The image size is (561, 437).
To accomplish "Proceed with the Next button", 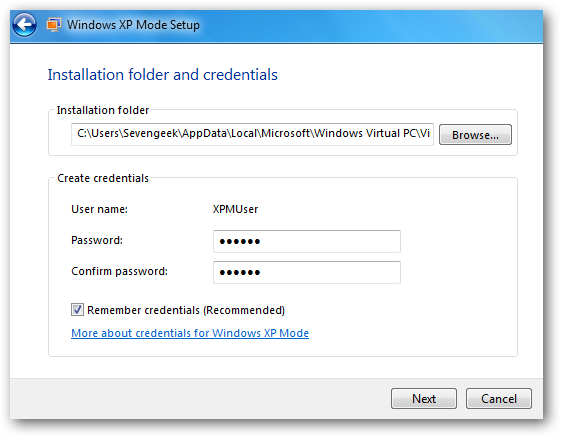I will pyautogui.click(x=424, y=398).
